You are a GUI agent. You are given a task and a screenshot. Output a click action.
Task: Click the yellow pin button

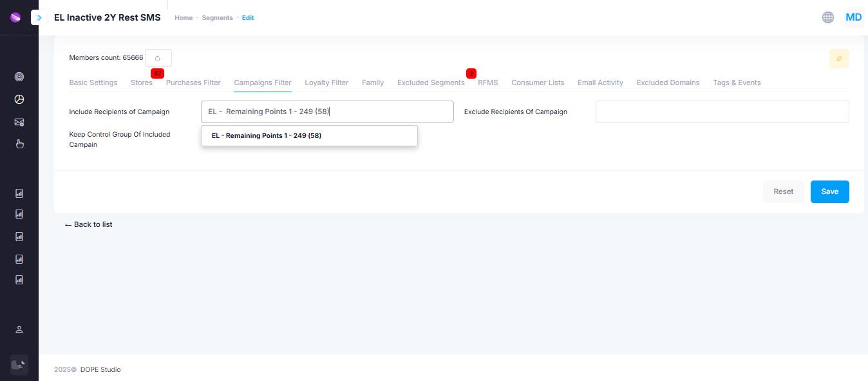click(839, 59)
